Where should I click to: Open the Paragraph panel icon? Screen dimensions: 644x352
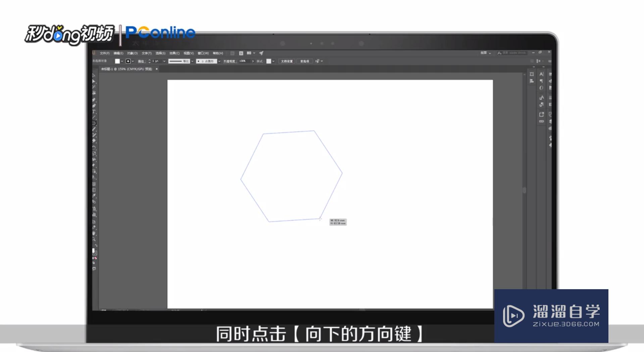pyautogui.click(x=541, y=81)
